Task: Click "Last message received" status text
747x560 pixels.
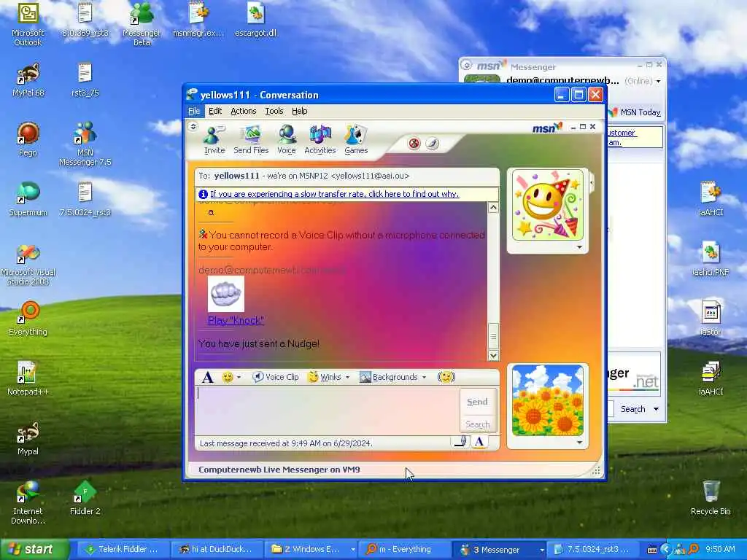Action: point(286,443)
